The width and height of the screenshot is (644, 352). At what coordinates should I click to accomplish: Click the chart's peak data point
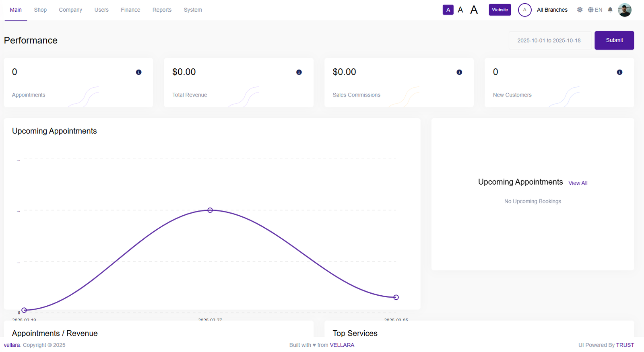pyautogui.click(x=210, y=210)
